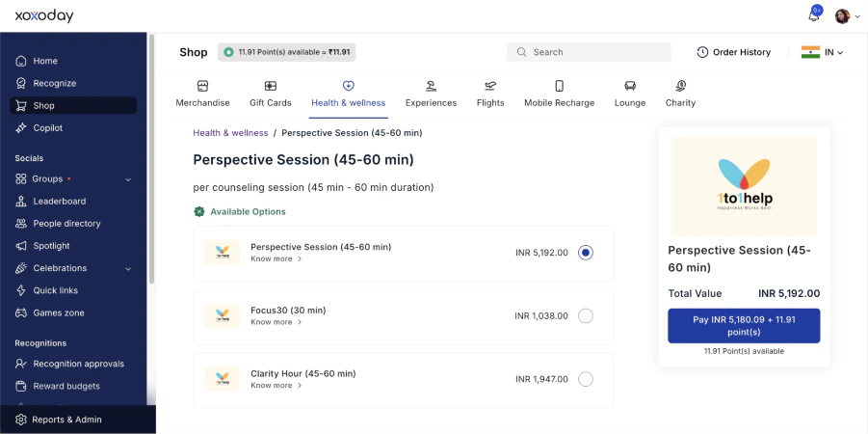
Task: Click the Reward budgets icon
Action: (x=21, y=386)
